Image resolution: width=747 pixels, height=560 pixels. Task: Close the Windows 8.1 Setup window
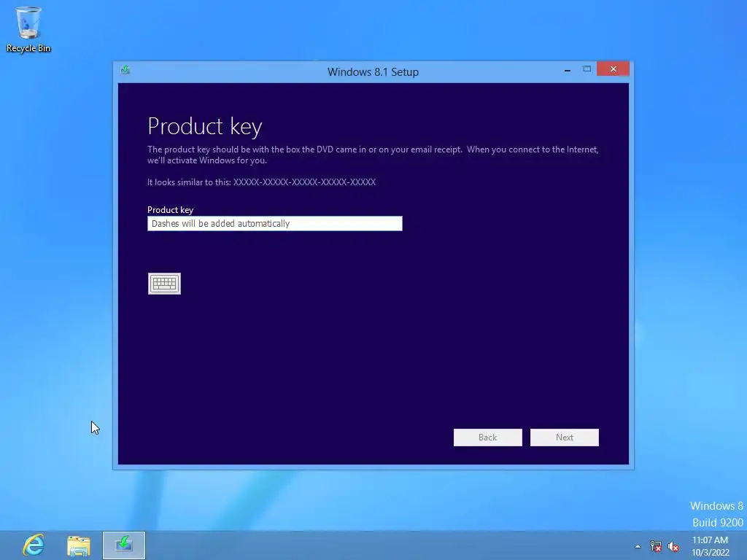pos(613,69)
